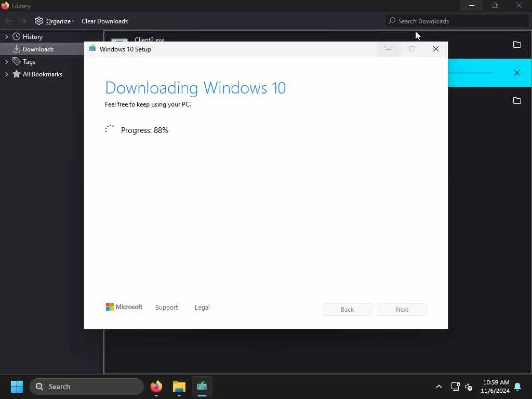Open the Legal link in Setup

click(x=202, y=307)
